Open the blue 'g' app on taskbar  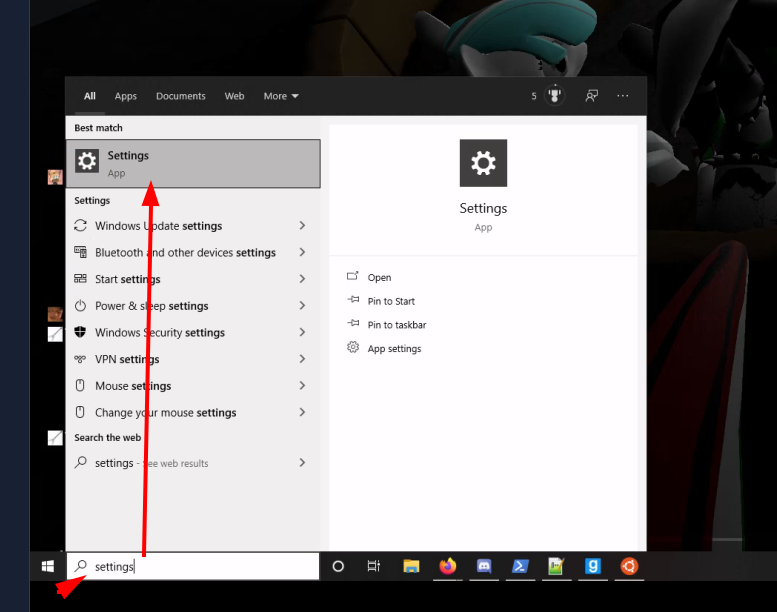[x=593, y=566]
